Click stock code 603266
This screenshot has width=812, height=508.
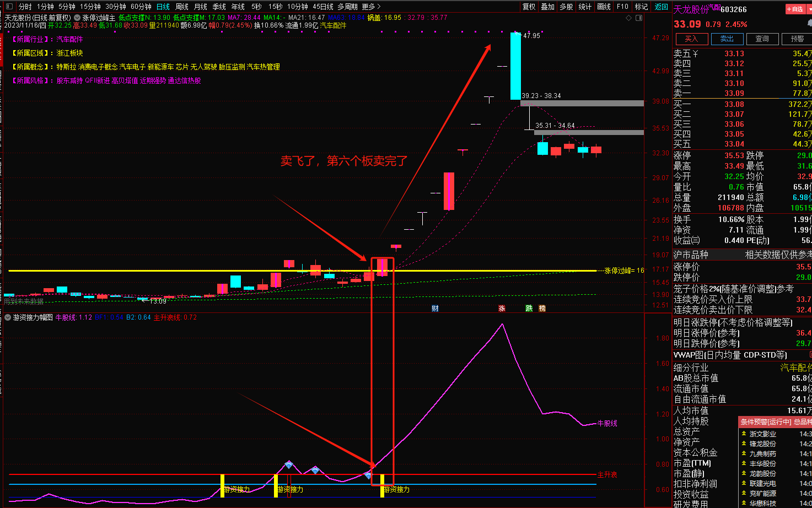(x=734, y=9)
